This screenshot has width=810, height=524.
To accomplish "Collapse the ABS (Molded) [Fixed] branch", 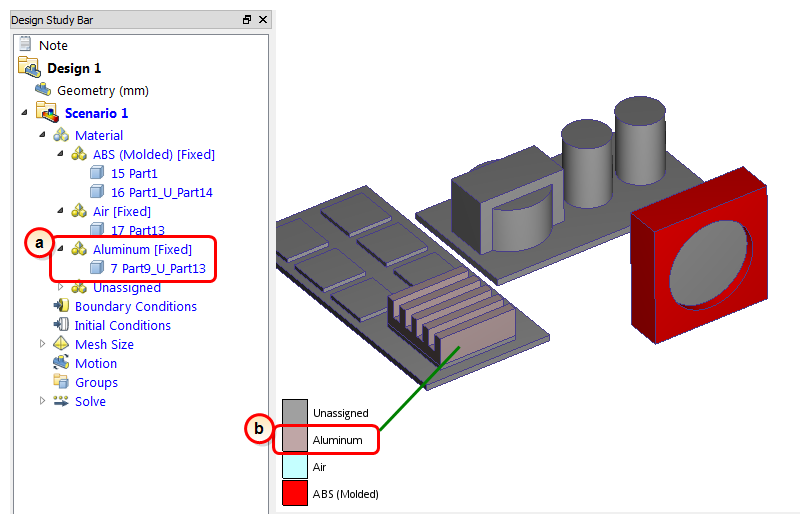I will coord(60,154).
